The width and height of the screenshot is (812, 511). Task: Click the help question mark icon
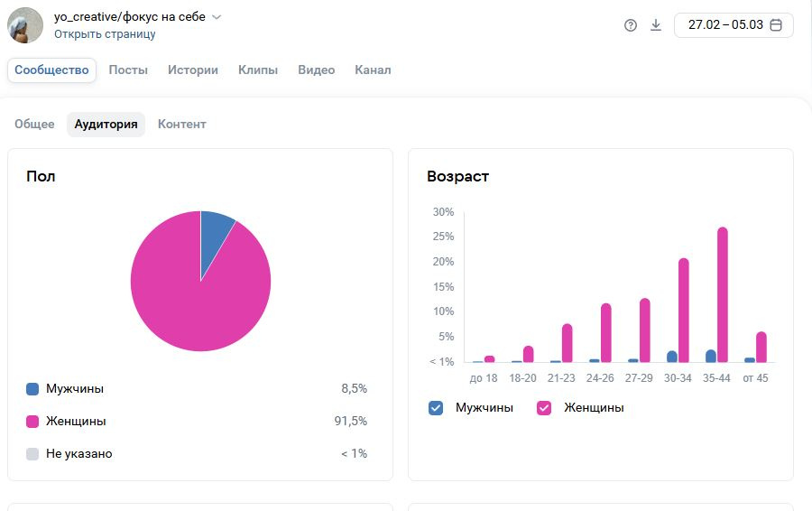[x=631, y=25]
